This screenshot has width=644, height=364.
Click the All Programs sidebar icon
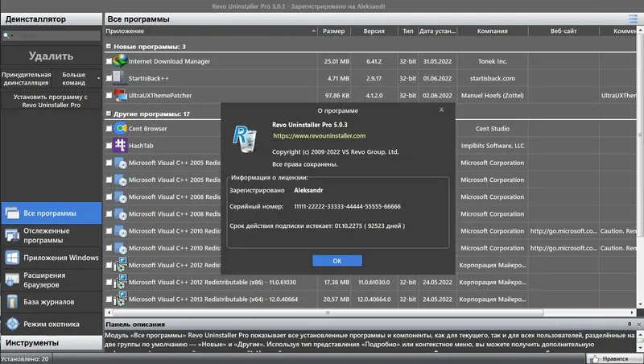pos(12,213)
